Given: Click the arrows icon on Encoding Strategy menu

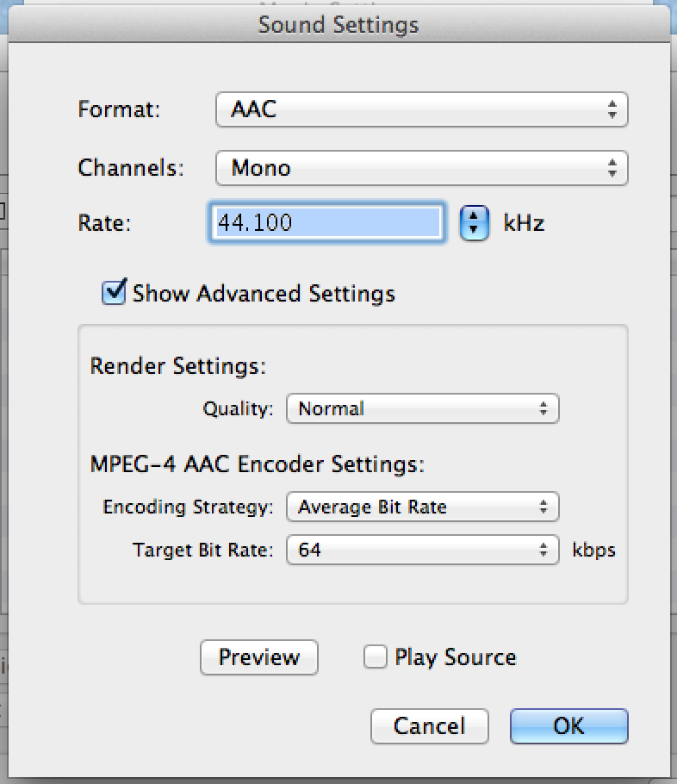Looking at the screenshot, I should pos(543,507).
